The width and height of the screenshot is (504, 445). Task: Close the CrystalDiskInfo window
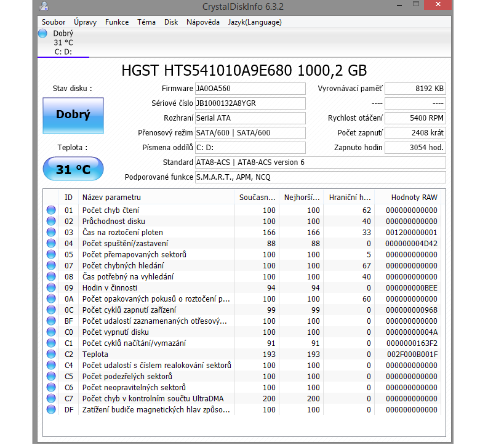coord(438,4)
